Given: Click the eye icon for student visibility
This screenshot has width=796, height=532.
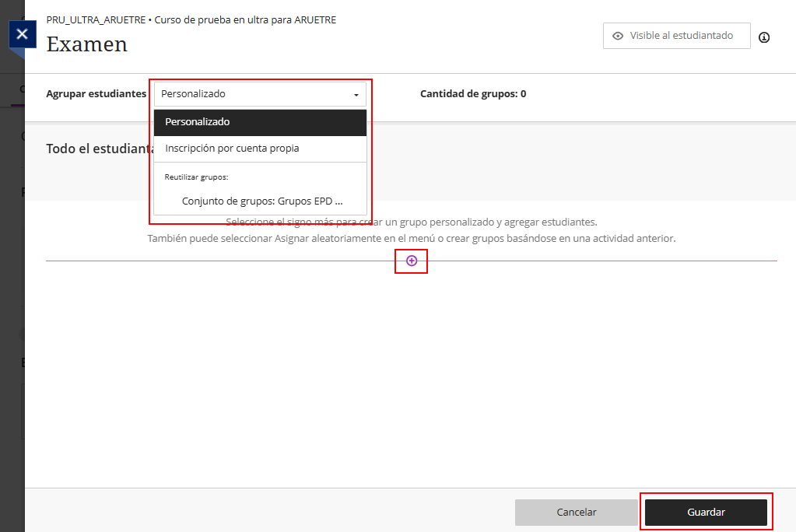Looking at the screenshot, I should point(618,36).
